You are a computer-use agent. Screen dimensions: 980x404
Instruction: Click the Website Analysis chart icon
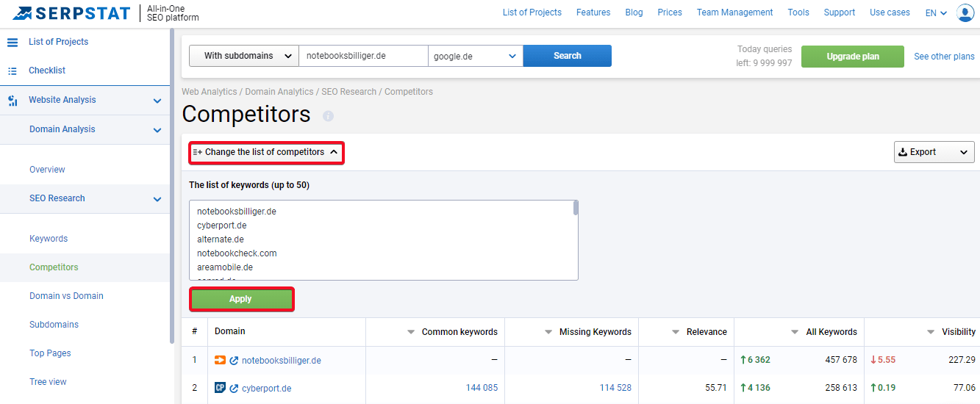12,101
